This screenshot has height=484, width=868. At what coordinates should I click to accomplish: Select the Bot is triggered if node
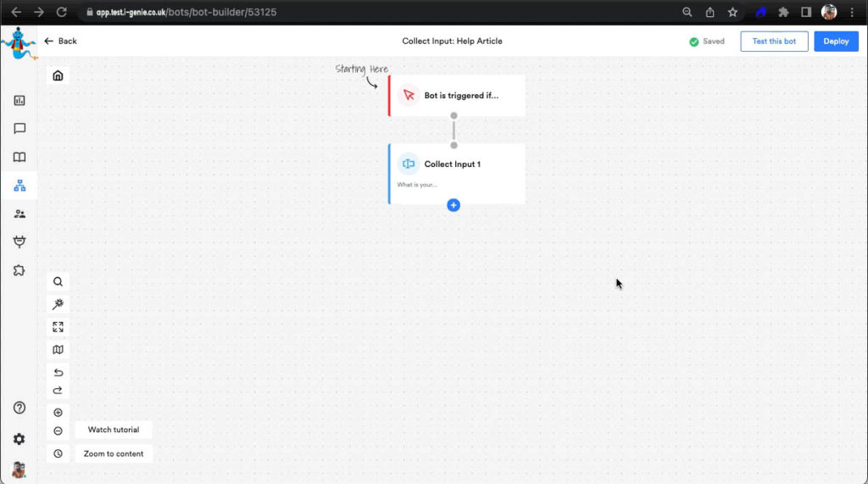click(457, 96)
